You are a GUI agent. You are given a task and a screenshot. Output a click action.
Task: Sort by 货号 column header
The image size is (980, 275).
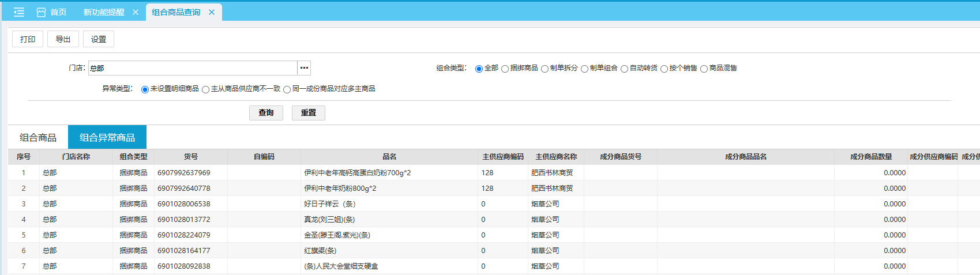(x=191, y=157)
